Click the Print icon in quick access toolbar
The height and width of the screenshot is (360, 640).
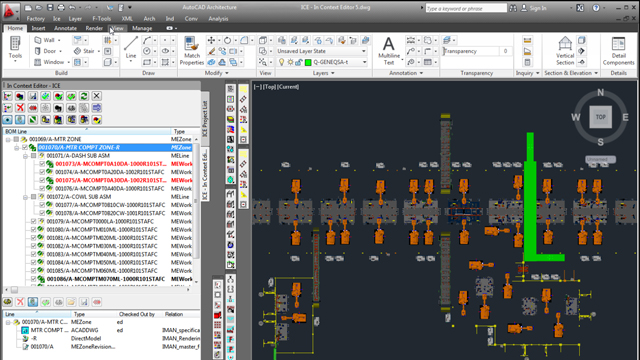(61, 8)
